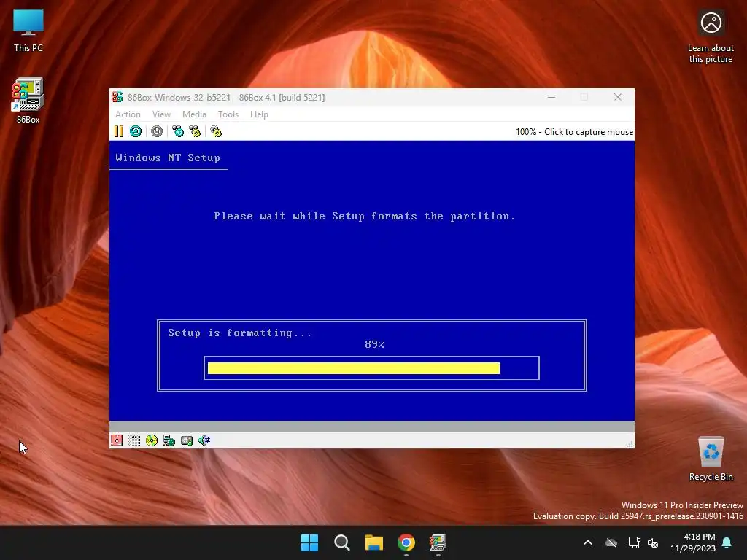Screen dimensions: 747x560
Task: Click the yellow CD-ROM status bar icon
Action: pos(152,440)
